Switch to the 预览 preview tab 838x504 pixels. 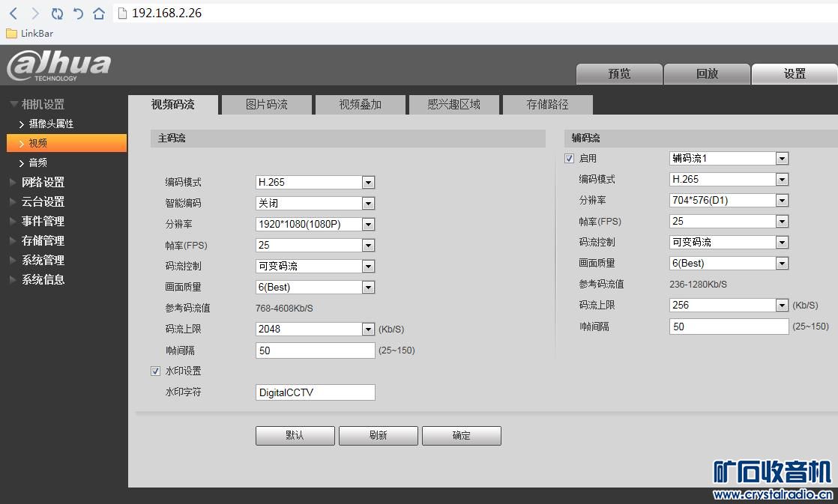[x=619, y=73]
